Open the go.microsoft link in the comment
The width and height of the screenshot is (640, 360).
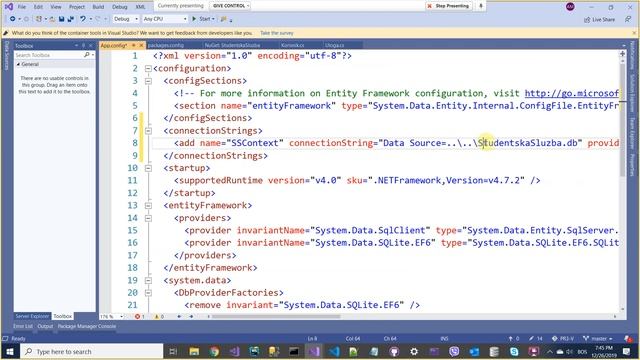point(571,93)
